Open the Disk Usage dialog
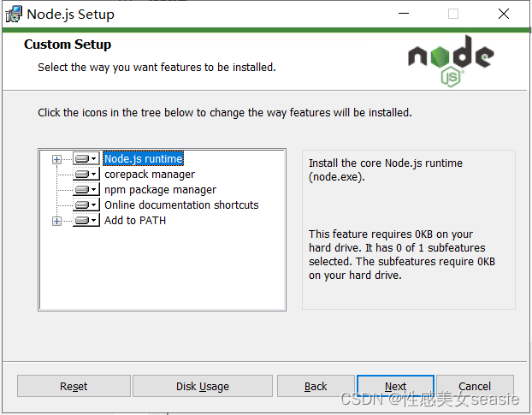 coord(203,386)
